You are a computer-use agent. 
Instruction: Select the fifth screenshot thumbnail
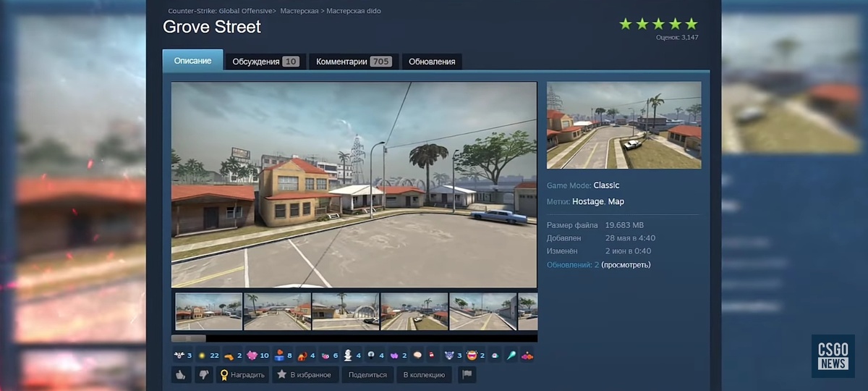[x=482, y=311]
